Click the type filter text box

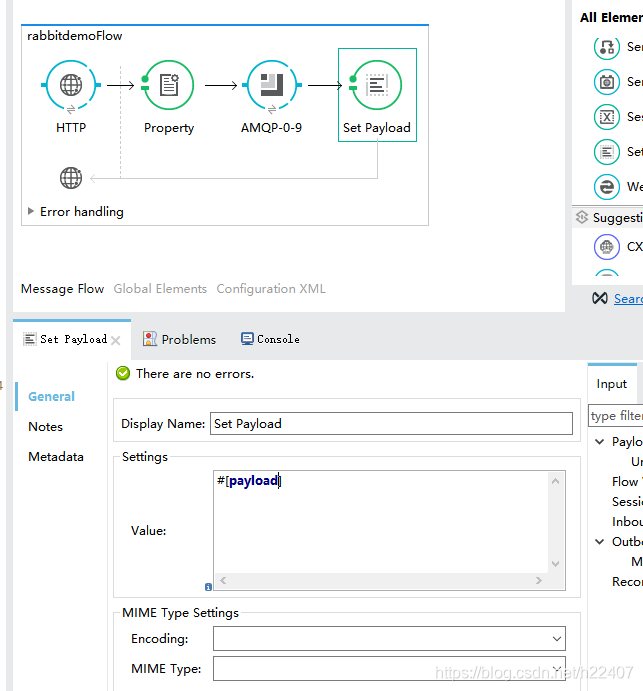[x=616, y=416]
